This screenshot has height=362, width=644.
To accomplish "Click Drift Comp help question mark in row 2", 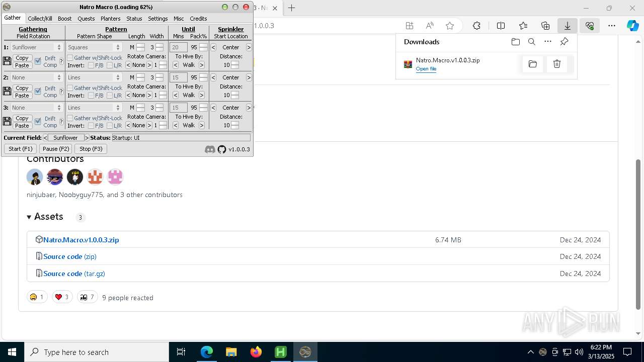I will (x=61, y=92).
